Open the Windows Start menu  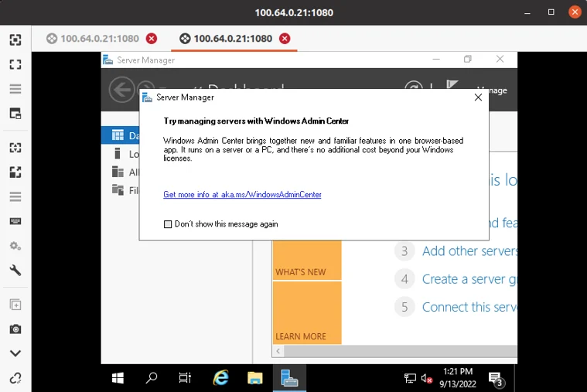pos(118,378)
